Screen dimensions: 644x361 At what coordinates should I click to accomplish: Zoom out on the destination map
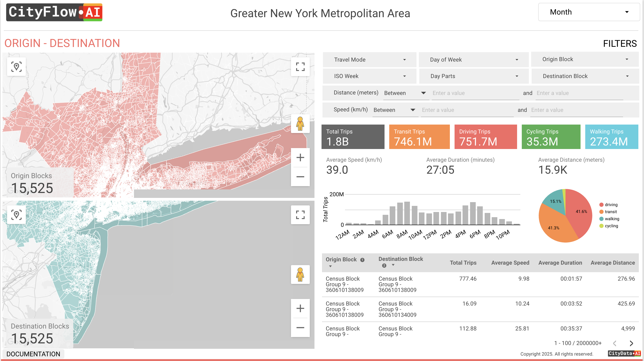tap(300, 328)
